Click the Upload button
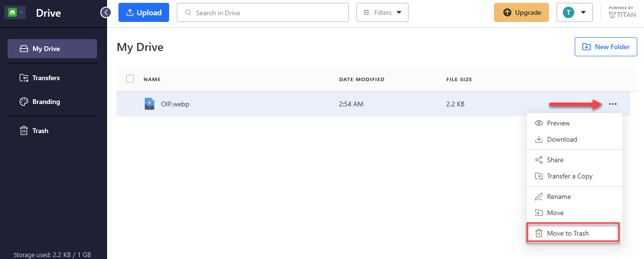This screenshot has width=644, height=259. (x=144, y=12)
